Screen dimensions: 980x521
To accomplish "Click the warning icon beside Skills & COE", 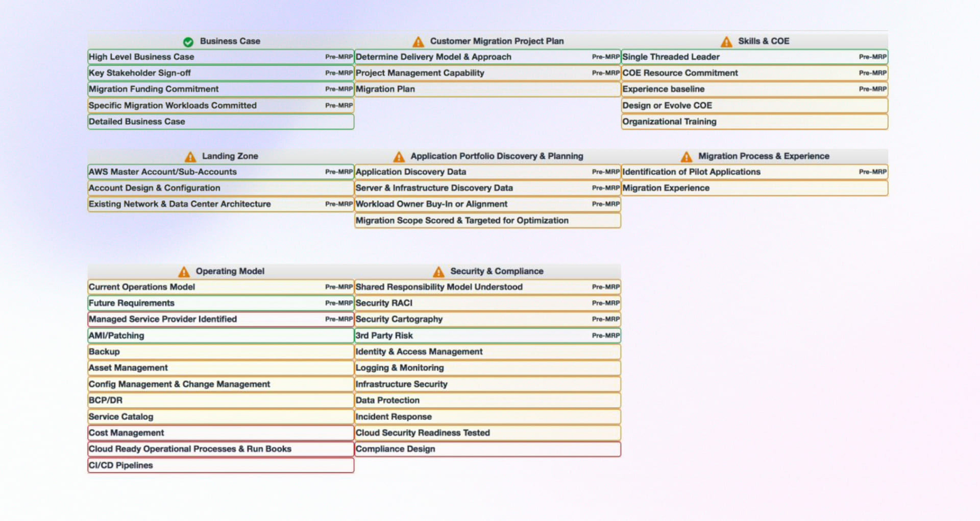I will coord(726,41).
